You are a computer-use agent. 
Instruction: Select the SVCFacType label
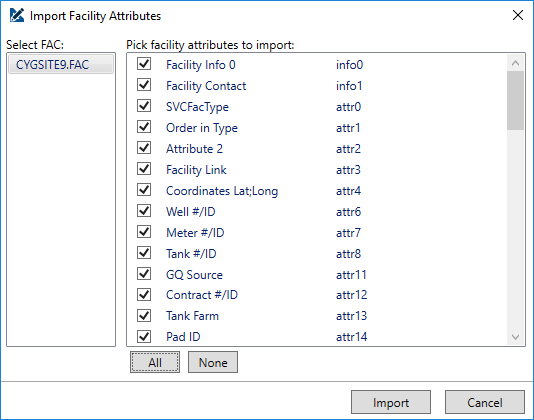click(x=197, y=107)
